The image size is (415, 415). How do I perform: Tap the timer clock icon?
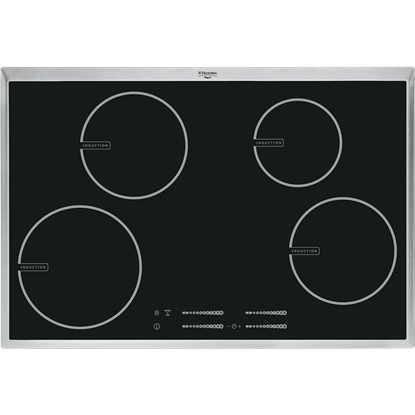234,326
